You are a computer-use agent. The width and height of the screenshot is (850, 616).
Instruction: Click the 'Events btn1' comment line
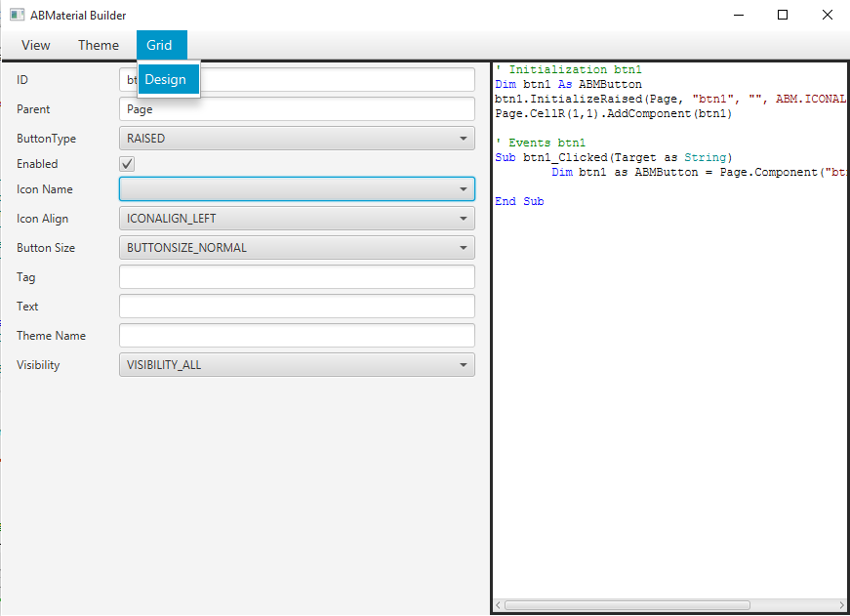[541, 143]
